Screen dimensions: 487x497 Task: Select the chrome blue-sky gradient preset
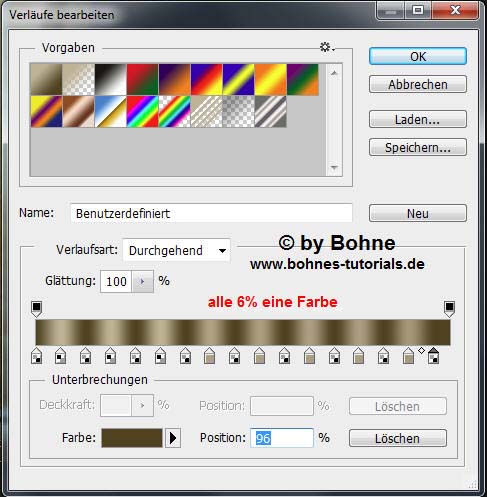click(110, 112)
